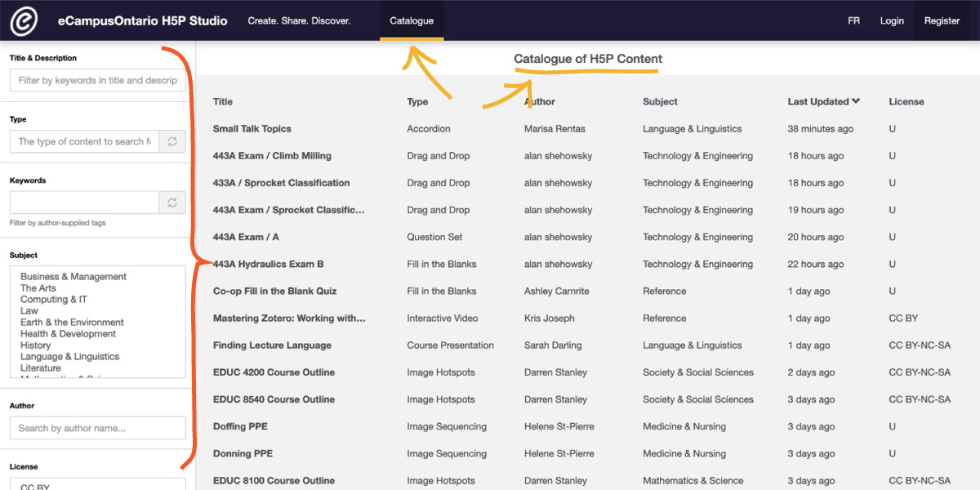Select Literature in the Subject list
The height and width of the screenshot is (490, 980).
tap(41, 368)
